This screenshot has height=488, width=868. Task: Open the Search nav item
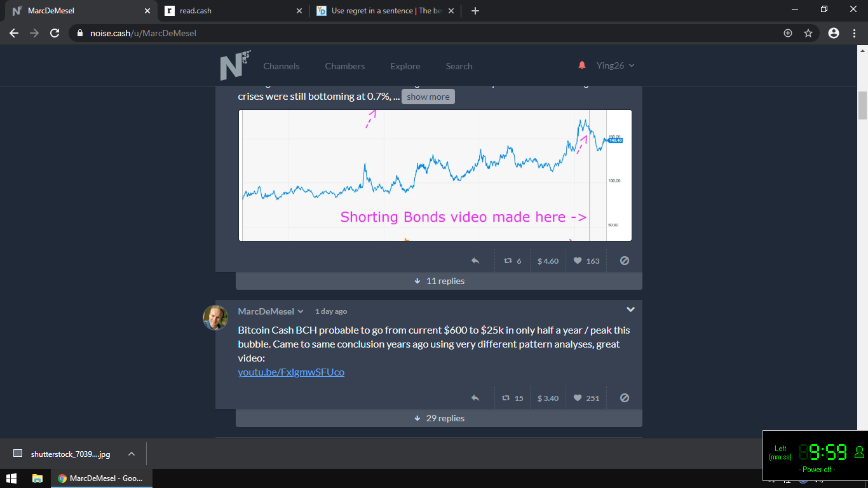(459, 66)
